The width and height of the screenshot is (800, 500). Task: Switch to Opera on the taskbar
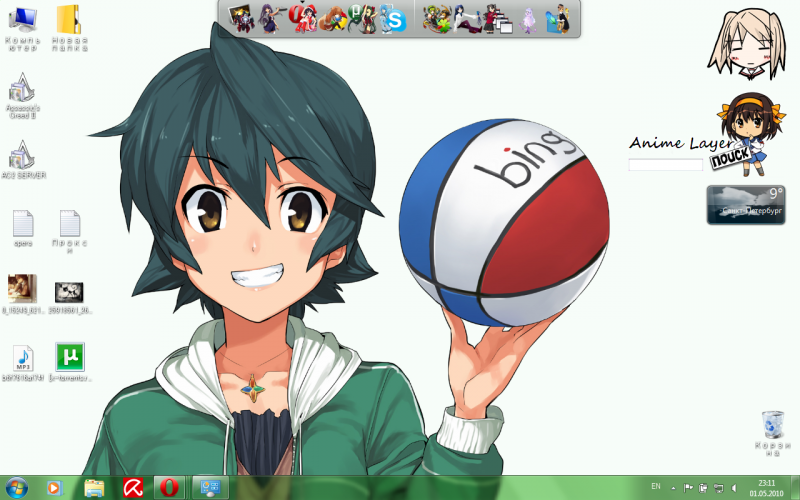170,488
